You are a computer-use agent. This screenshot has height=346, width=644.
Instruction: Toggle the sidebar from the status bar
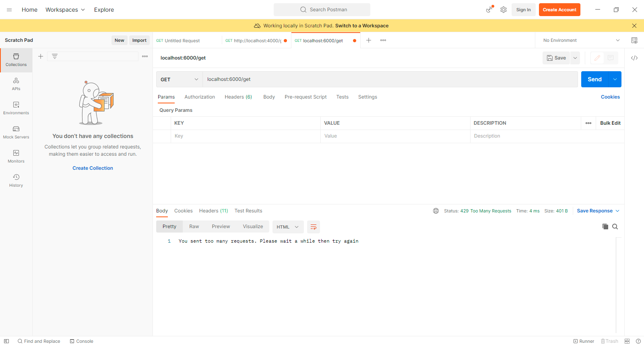pos(6,341)
